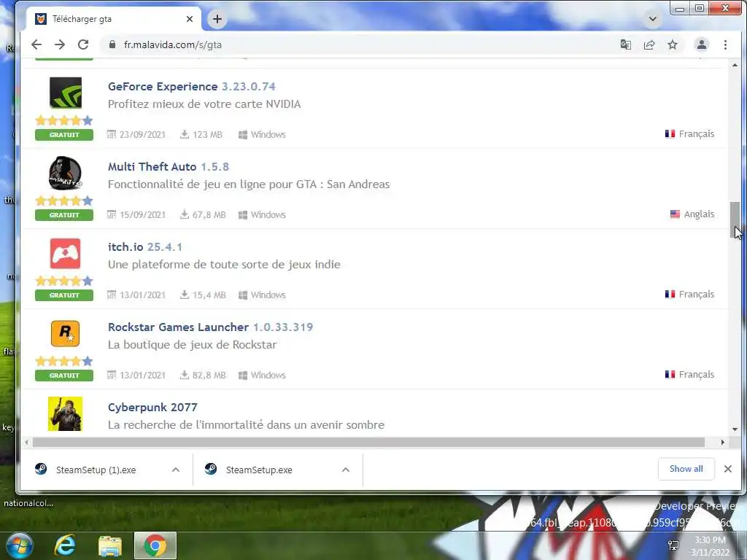
Task: Close the downloads bar
Action: click(728, 469)
